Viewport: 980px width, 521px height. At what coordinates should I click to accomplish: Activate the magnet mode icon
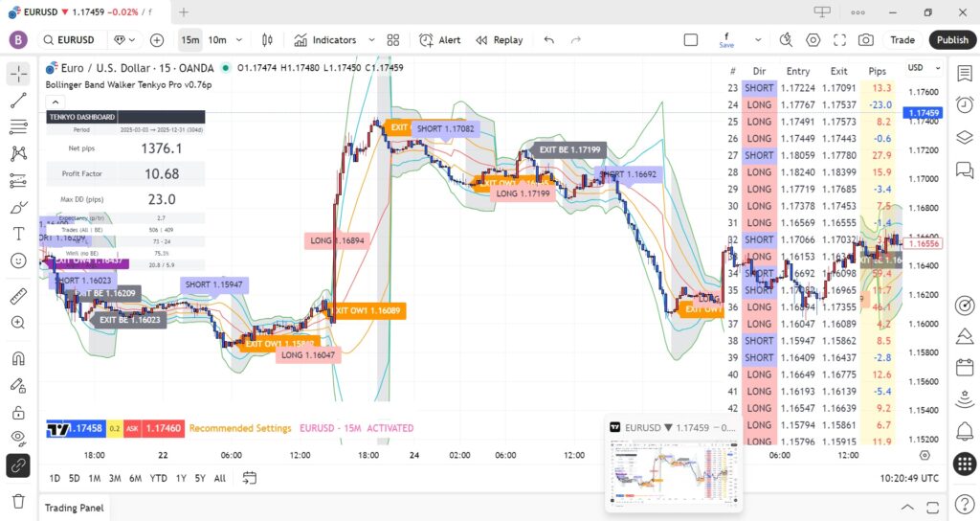18,359
